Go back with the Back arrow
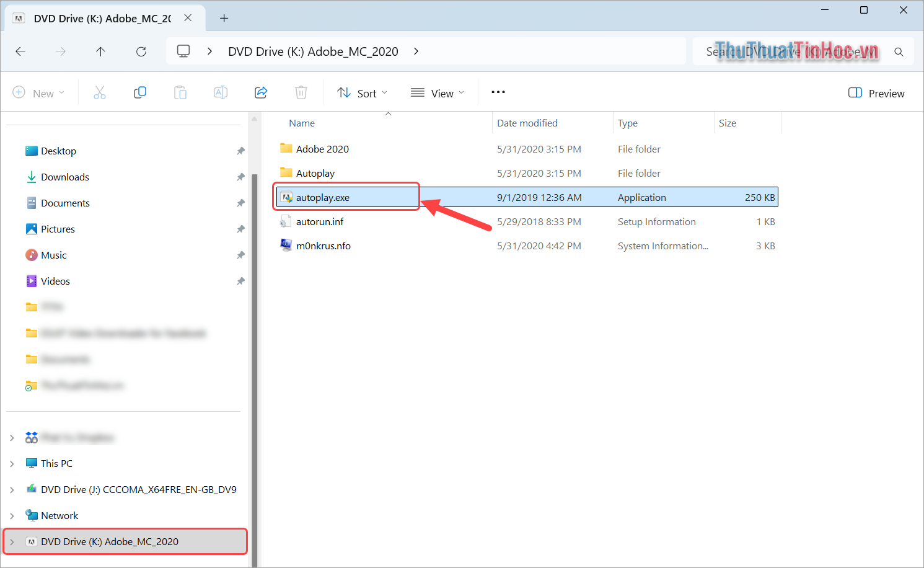924x568 pixels. [20, 51]
